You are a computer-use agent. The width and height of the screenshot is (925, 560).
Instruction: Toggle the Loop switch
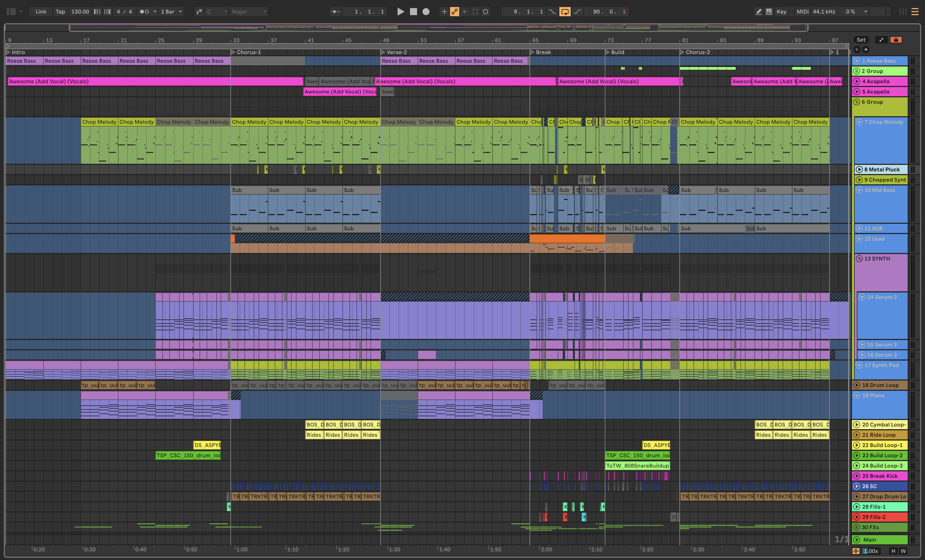coord(565,12)
